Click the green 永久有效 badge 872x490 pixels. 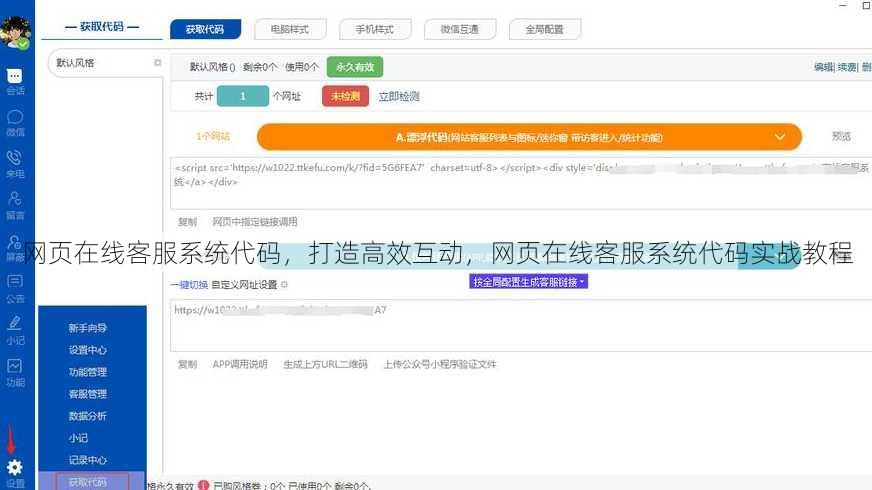355,67
